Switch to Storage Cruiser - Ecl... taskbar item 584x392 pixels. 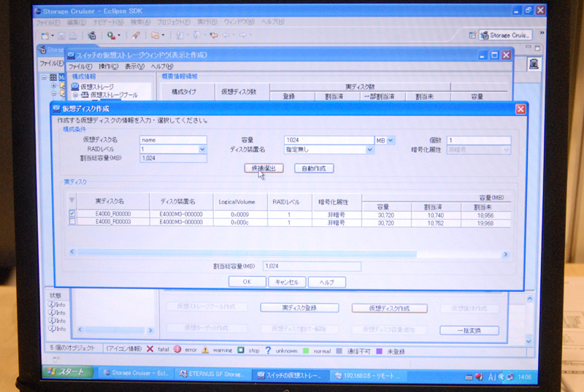(x=136, y=373)
